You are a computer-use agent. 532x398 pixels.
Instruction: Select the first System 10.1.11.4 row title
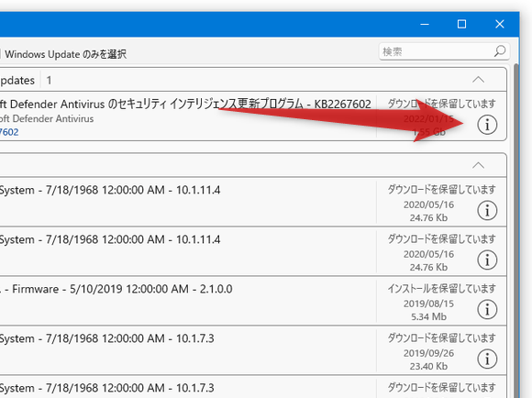tap(110, 190)
